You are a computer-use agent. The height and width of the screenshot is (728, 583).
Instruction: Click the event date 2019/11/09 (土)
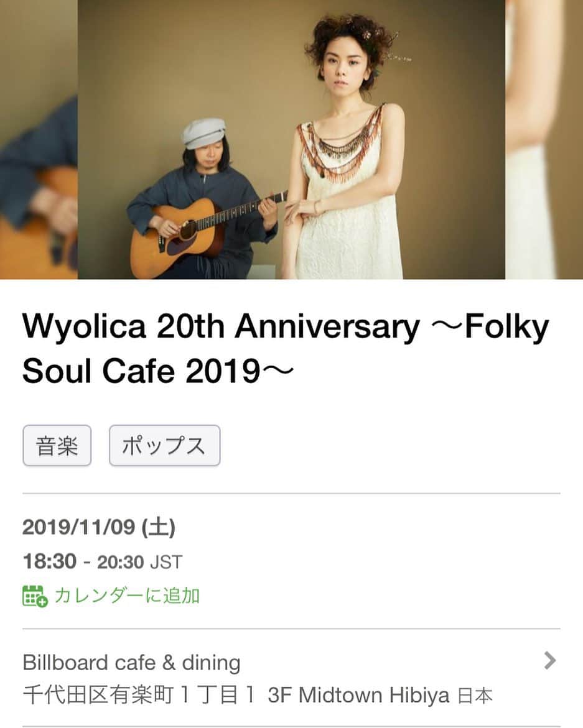(x=99, y=527)
